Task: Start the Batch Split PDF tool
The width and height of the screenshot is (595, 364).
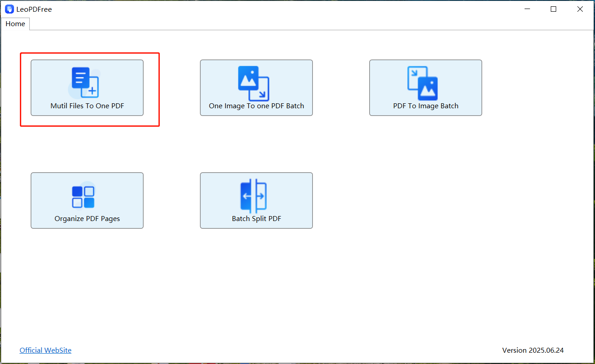Action: (x=256, y=200)
